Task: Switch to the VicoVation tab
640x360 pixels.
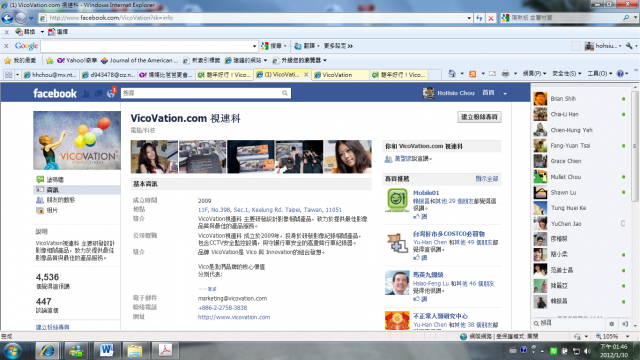Action: [340, 75]
